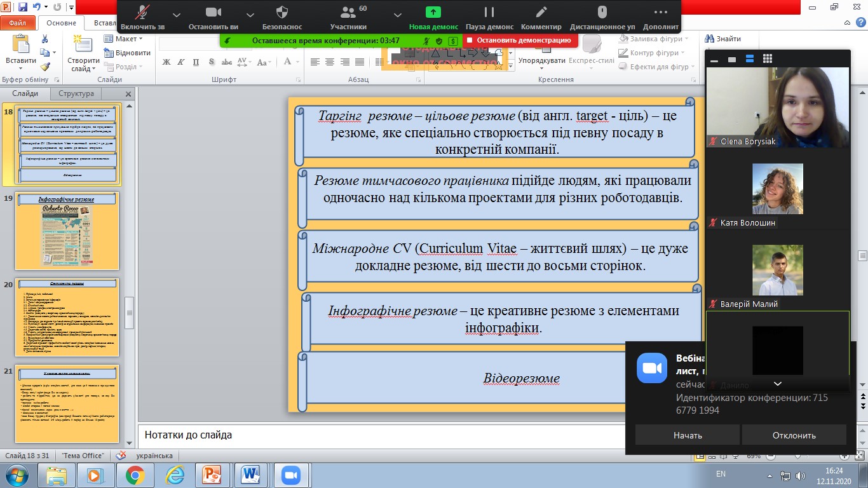Click Начать in Zoom notification

pyautogui.click(x=688, y=435)
